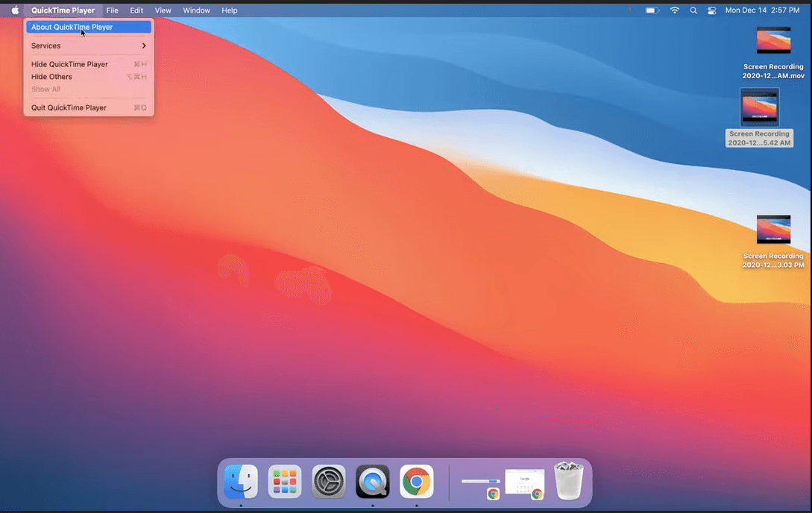Open the Trash in the Dock
Viewport: 812px width, 513px height.
pos(569,482)
